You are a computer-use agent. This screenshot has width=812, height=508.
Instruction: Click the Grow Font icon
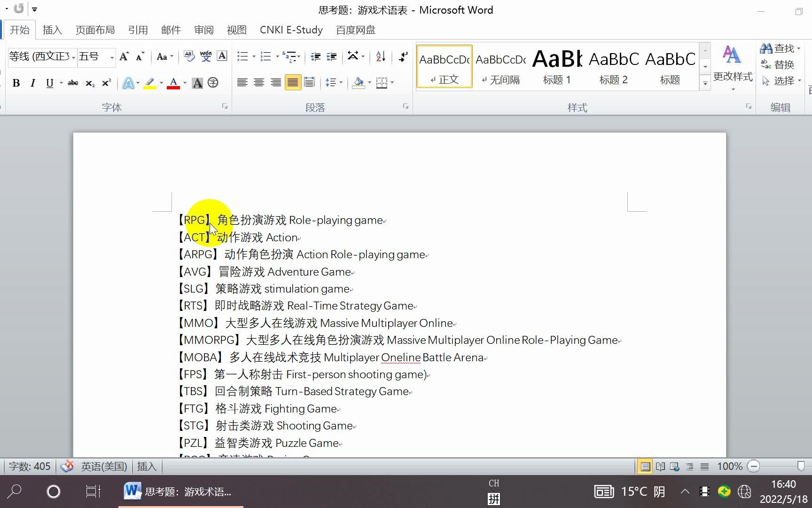point(124,57)
